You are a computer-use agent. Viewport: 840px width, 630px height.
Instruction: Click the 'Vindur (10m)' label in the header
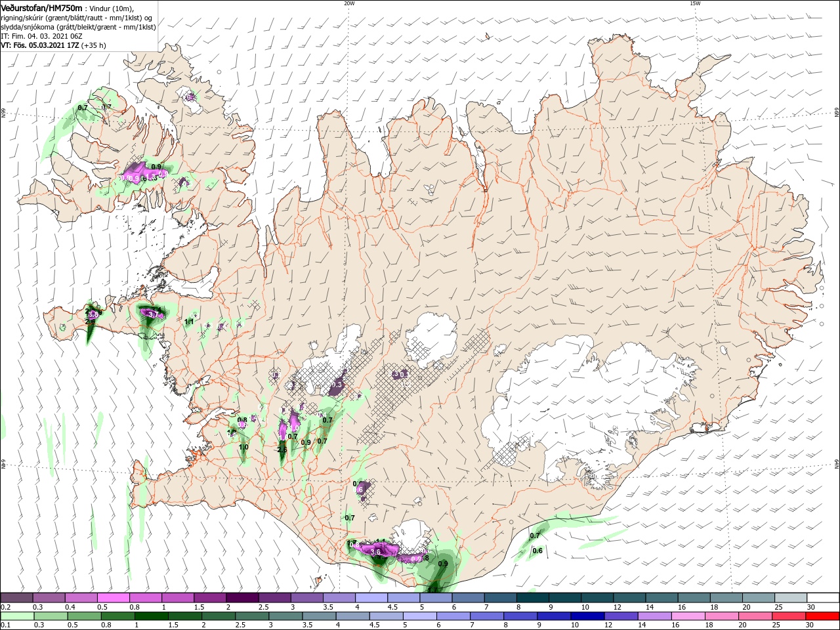111,9
